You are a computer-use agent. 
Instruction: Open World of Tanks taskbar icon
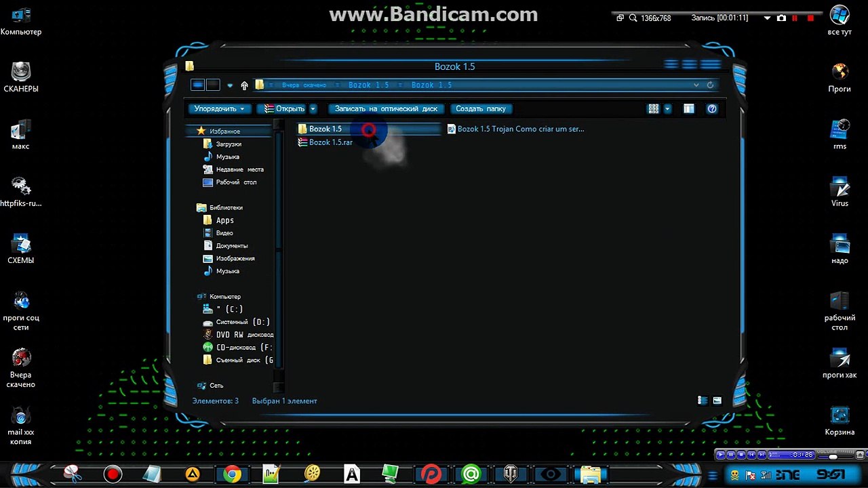pyautogui.click(x=511, y=474)
